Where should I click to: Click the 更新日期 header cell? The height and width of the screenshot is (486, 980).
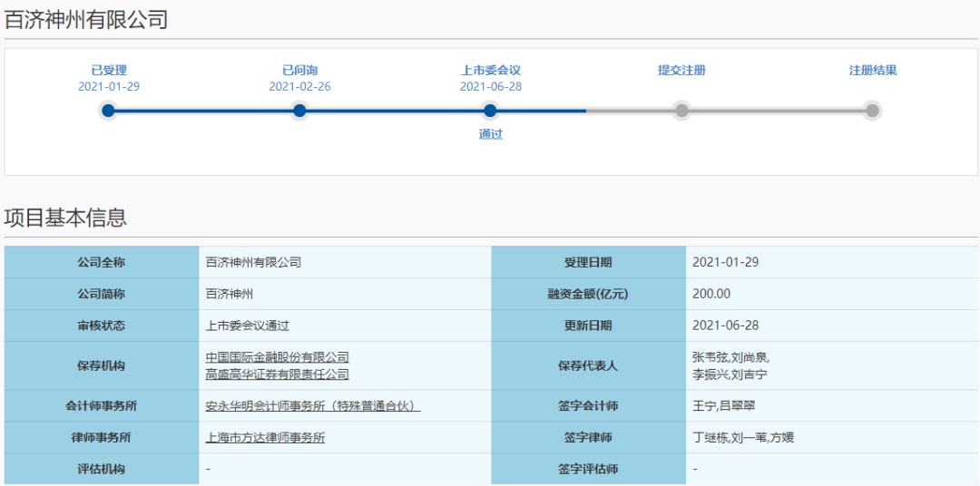(588, 326)
